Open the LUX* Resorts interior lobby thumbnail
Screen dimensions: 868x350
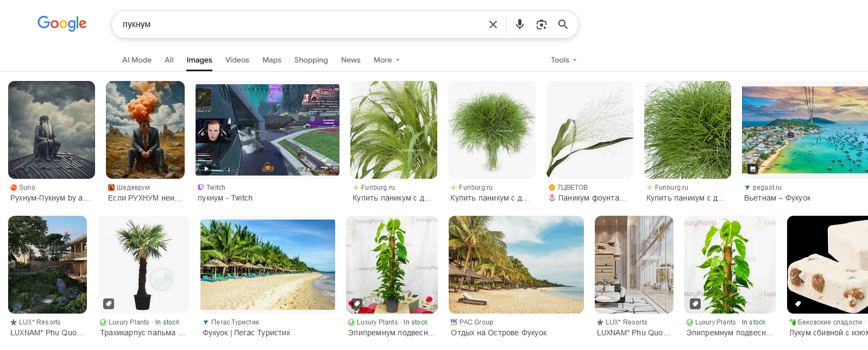pos(634,265)
